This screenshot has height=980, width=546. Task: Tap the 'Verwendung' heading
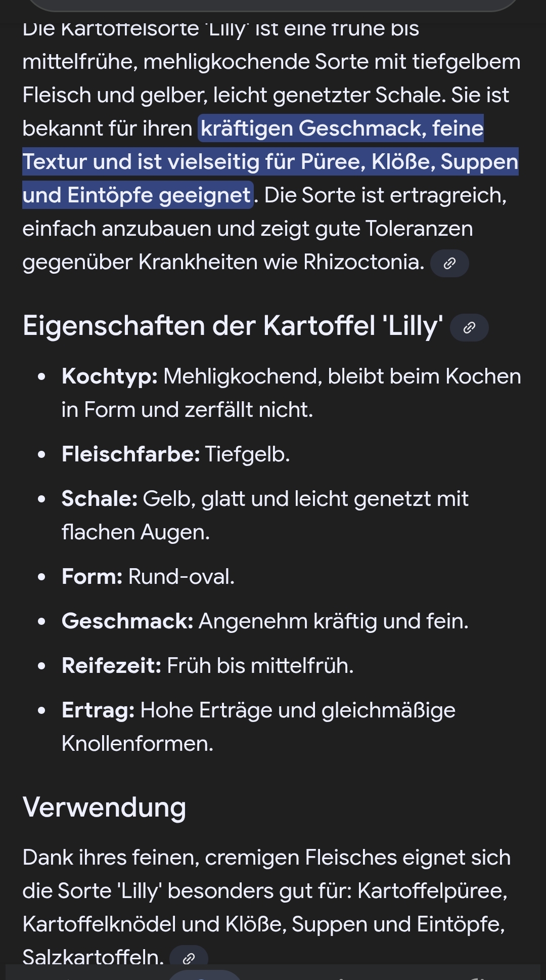pyautogui.click(x=104, y=807)
